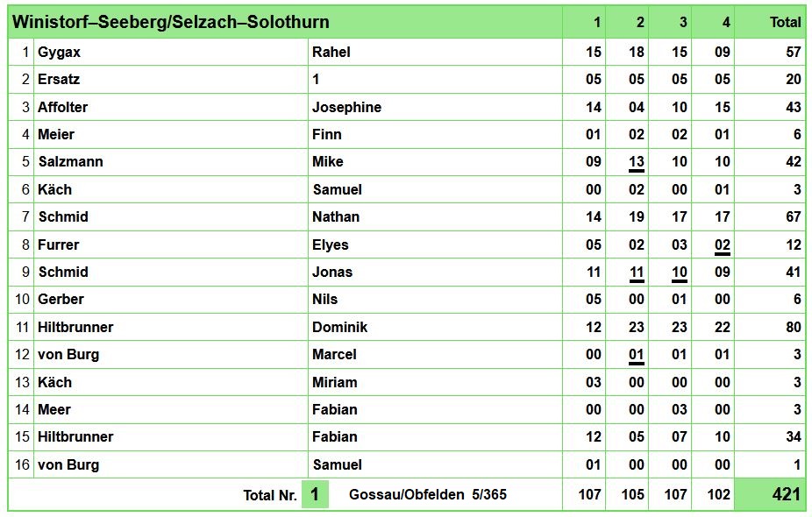Select the underlined 13 in Salzmann row
The image size is (812, 517).
pyautogui.click(x=637, y=162)
